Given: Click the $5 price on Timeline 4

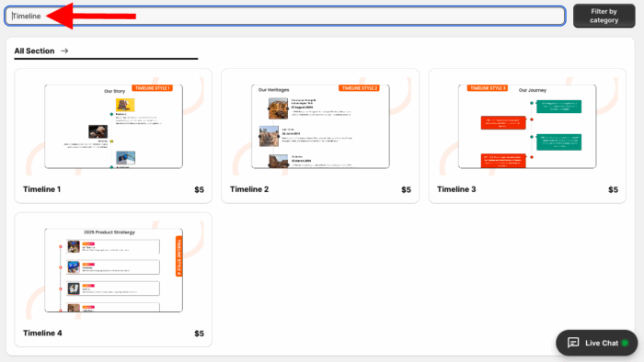Looking at the screenshot, I should (200, 334).
